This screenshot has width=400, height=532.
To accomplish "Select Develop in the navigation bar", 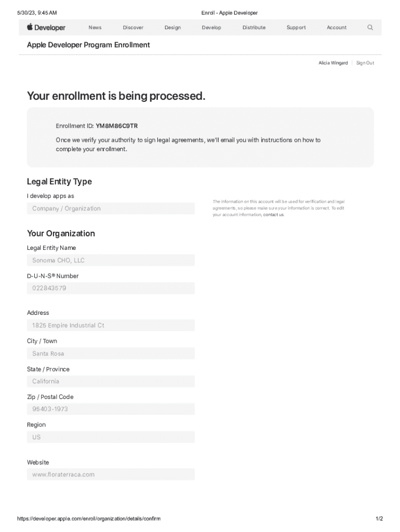I will point(211,28).
